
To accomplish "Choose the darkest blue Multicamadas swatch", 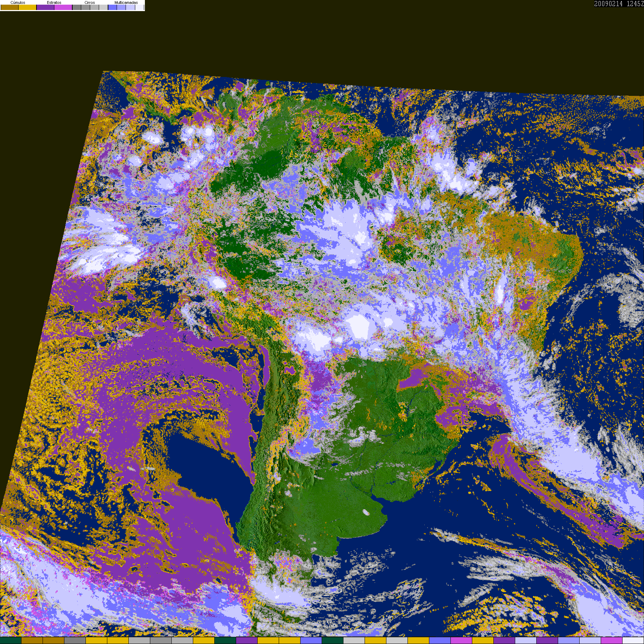I will click(x=112, y=7).
